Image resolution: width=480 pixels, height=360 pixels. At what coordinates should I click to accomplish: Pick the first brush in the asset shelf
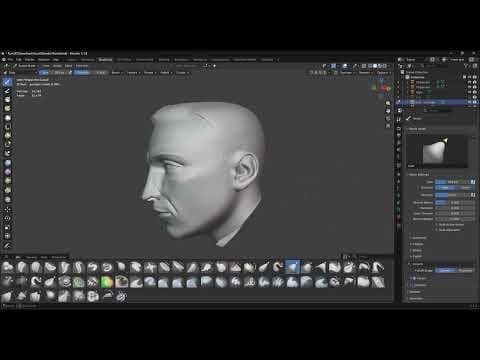[x=7, y=267]
